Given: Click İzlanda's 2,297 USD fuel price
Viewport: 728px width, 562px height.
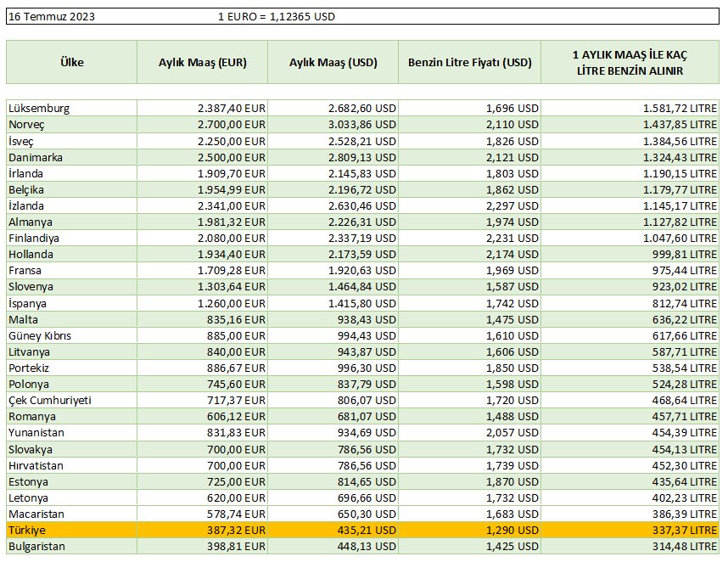Looking at the screenshot, I should tap(469, 205).
